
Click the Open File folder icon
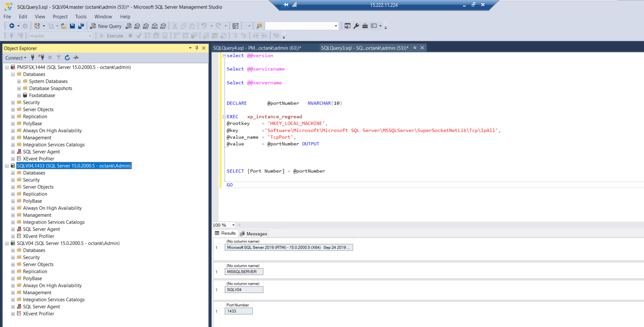tap(64, 26)
